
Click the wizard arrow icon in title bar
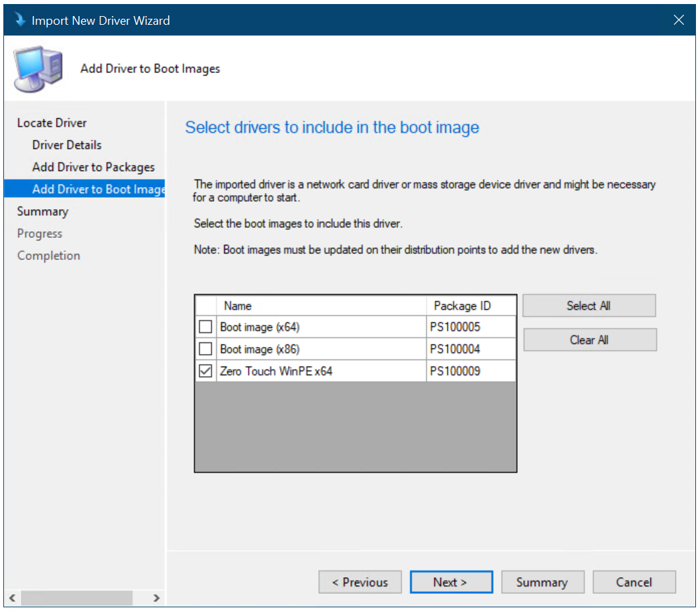[19, 20]
